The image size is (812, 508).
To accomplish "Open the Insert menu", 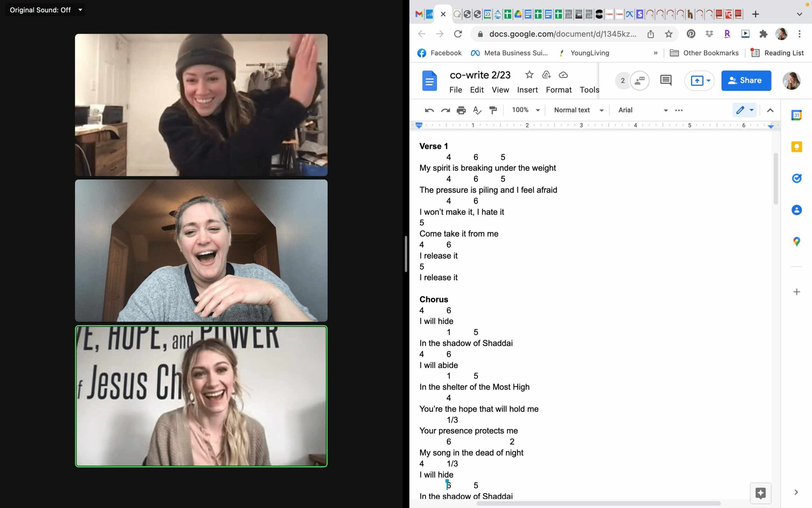I will tap(527, 90).
